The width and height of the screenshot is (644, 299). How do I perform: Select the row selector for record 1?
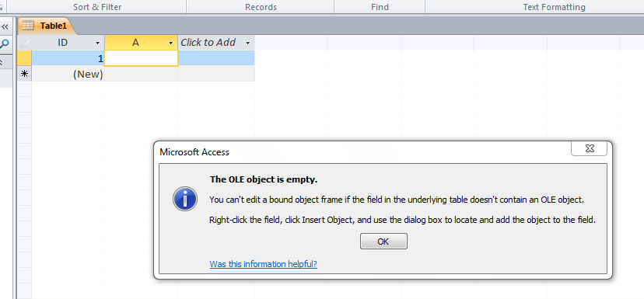click(x=24, y=58)
